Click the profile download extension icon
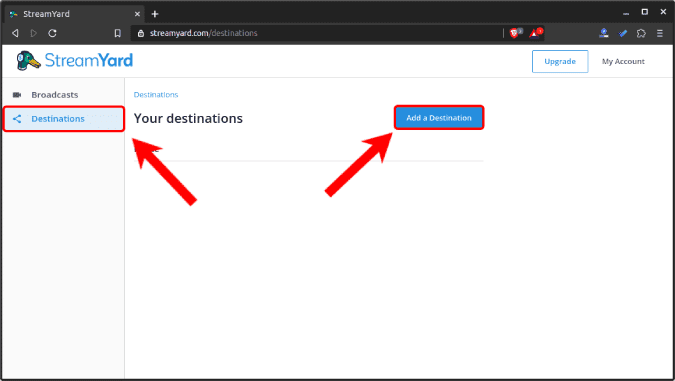Screen dimensions: 675x381 (604, 33)
